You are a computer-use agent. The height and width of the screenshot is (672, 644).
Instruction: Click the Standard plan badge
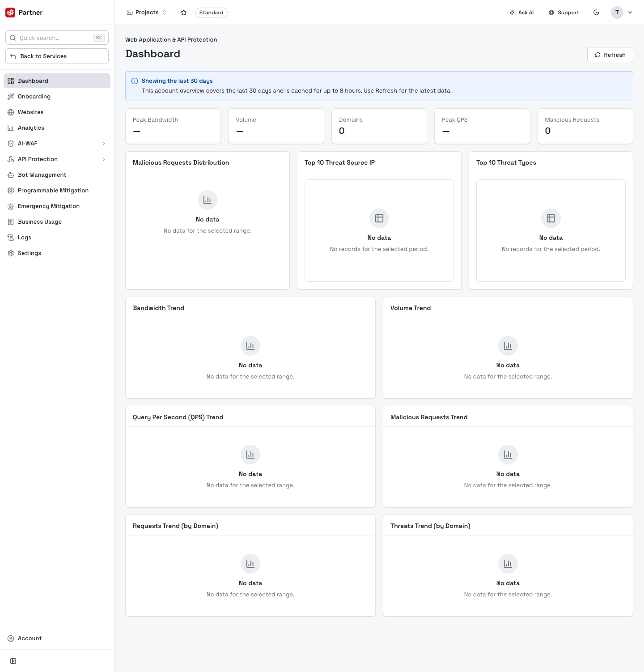point(212,13)
